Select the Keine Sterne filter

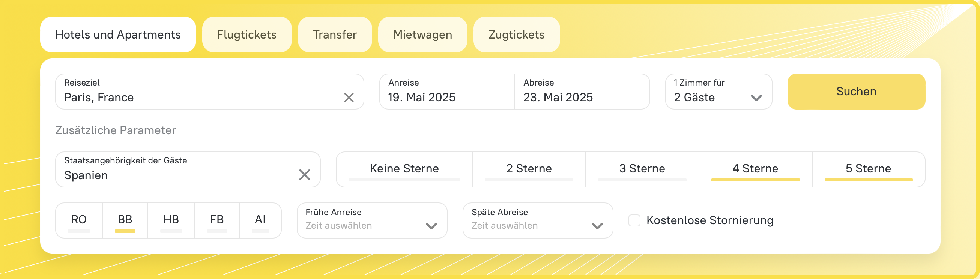click(x=404, y=169)
